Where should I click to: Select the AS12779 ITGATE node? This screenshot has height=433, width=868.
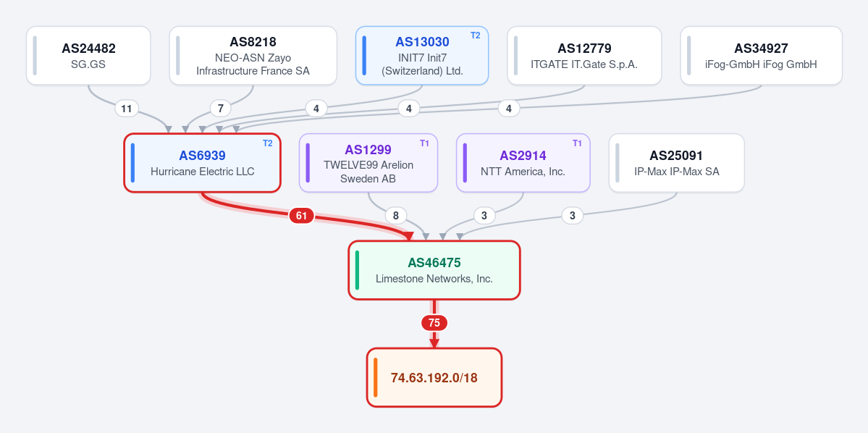(x=584, y=56)
